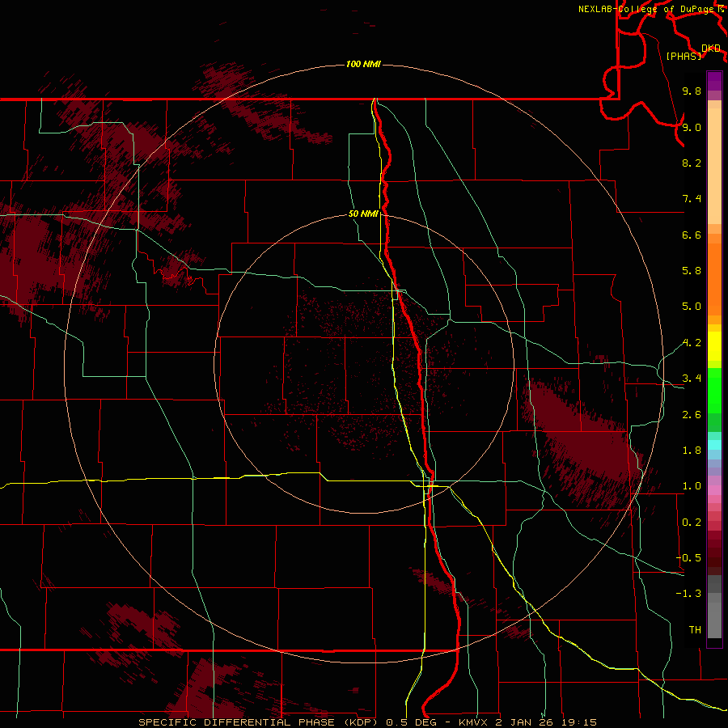Image resolution: width=728 pixels, height=728 pixels.
Task: Click the 1.8 value on color scale
Action: click(x=692, y=451)
